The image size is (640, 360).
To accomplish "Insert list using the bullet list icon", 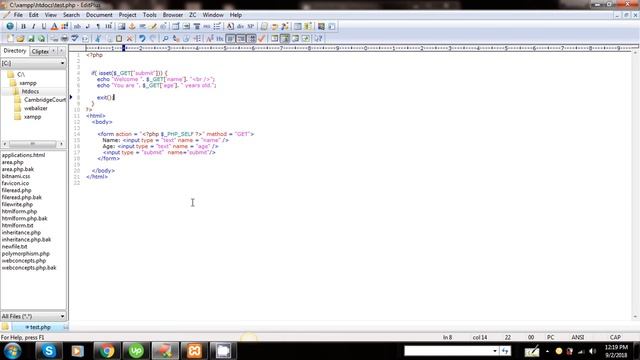I will pos(217,27).
